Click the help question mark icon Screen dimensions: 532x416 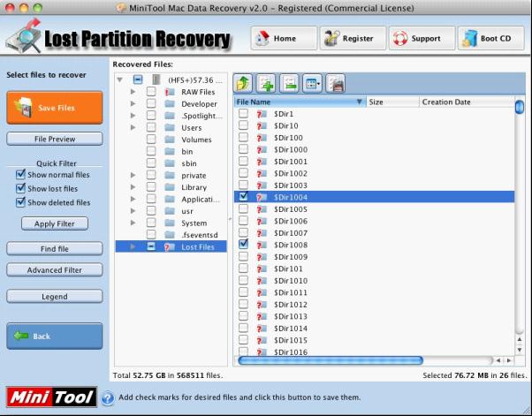[x=108, y=397]
